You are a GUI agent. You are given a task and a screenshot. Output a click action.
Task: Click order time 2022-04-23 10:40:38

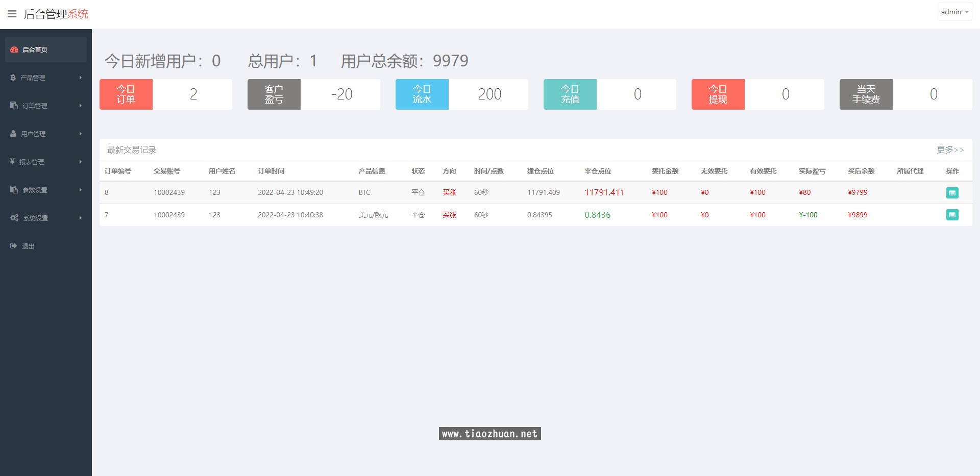click(x=290, y=215)
